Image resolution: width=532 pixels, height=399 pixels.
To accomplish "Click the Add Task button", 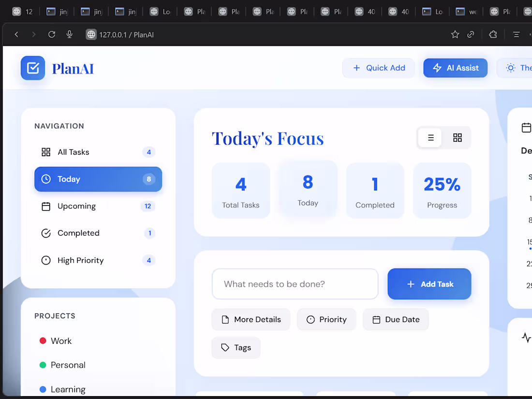I will (x=429, y=284).
